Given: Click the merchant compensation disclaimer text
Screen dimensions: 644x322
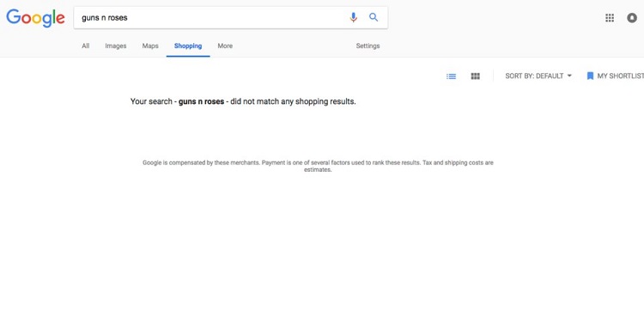Looking at the screenshot, I should (x=318, y=166).
